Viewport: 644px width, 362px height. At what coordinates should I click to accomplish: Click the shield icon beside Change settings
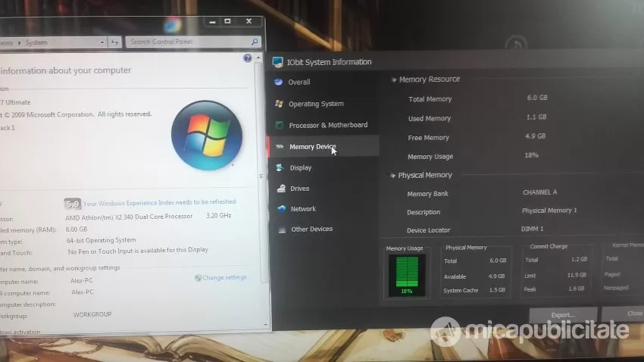pyautogui.click(x=198, y=278)
